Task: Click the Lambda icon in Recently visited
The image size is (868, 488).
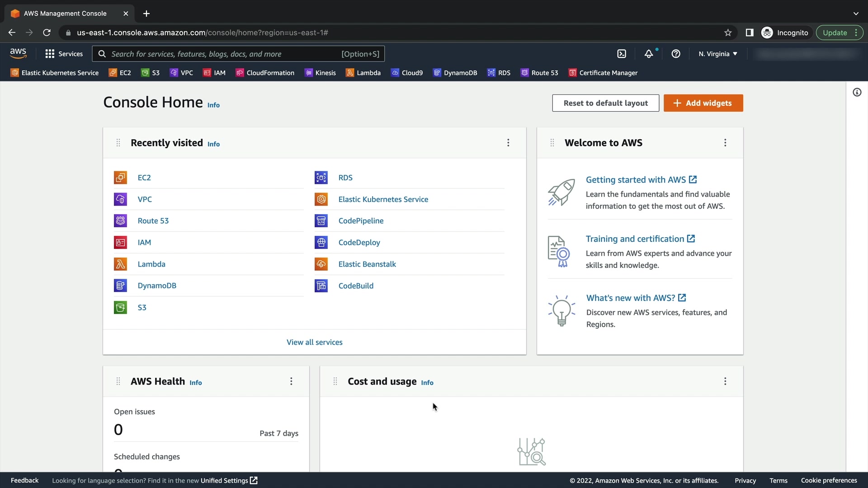Action: click(x=120, y=264)
